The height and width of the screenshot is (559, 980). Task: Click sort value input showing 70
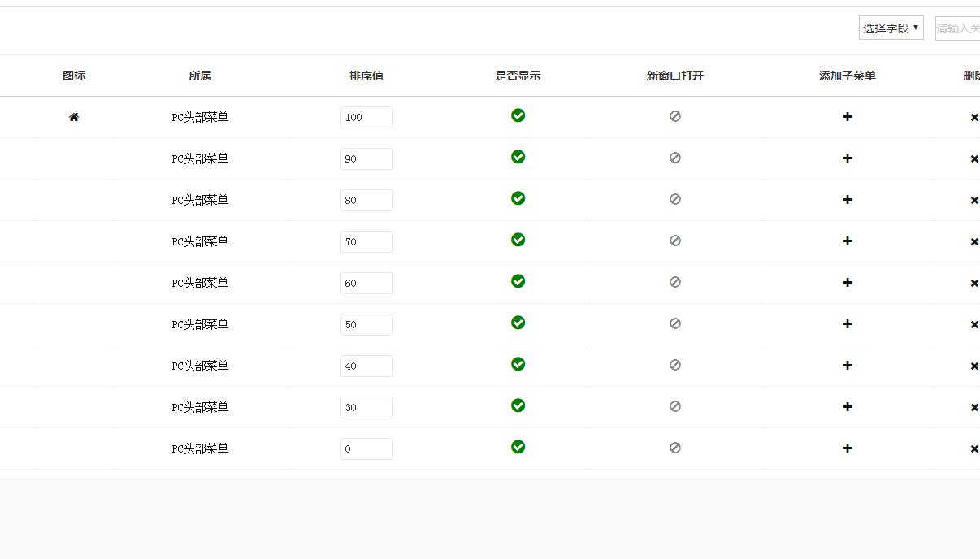[x=366, y=241]
